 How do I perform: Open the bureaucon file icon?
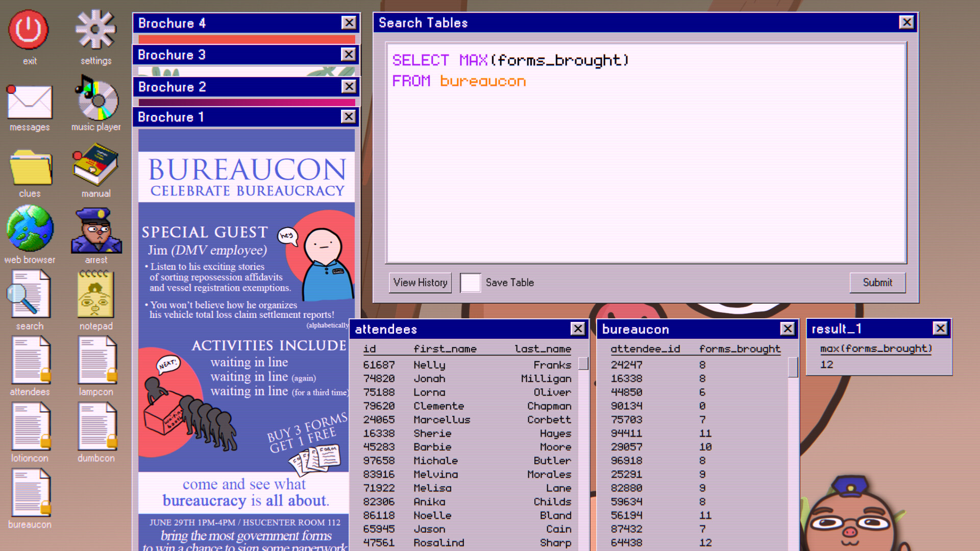click(29, 492)
